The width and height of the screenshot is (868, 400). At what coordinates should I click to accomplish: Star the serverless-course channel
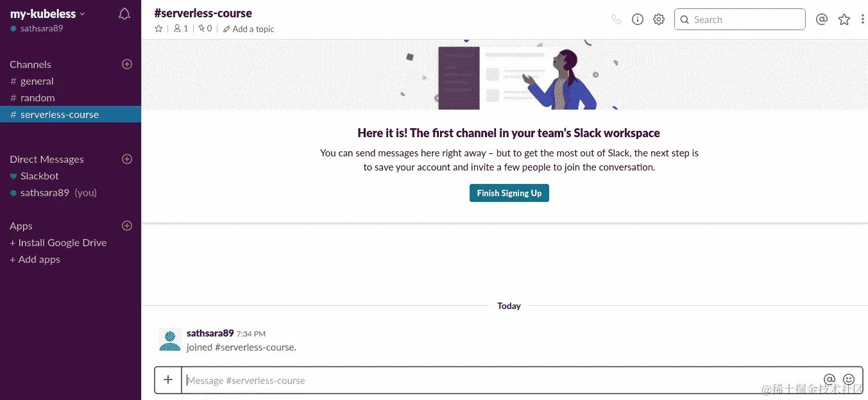click(158, 29)
